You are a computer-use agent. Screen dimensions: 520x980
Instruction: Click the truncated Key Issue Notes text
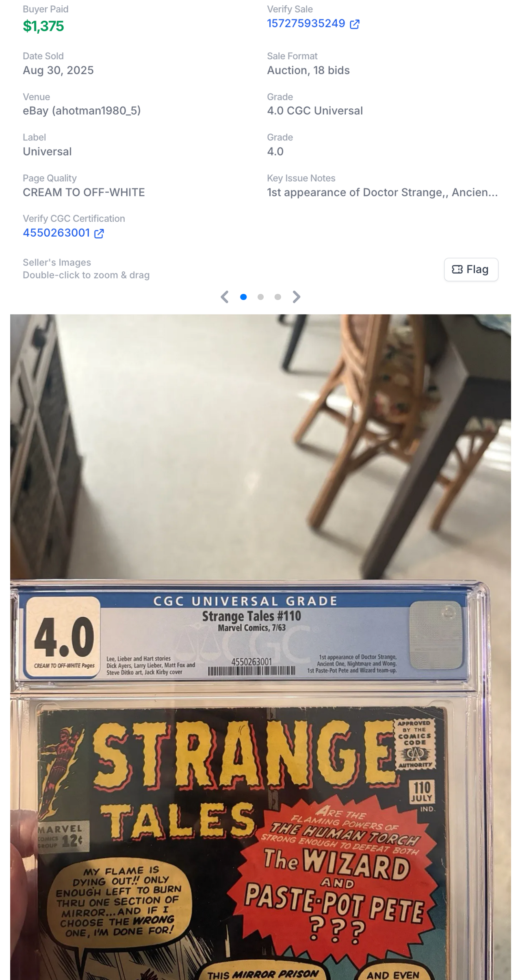[382, 192]
